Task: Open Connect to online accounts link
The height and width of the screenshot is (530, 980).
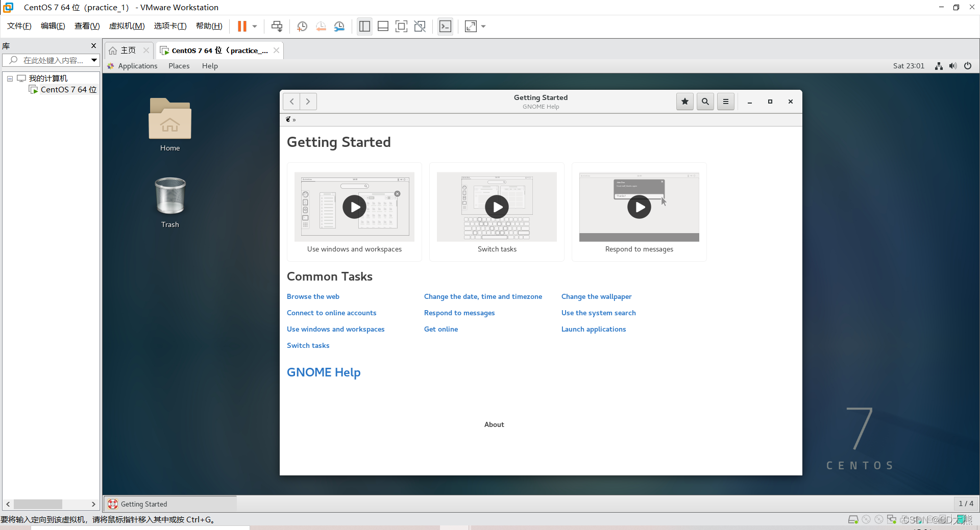Action: (x=331, y=313)
